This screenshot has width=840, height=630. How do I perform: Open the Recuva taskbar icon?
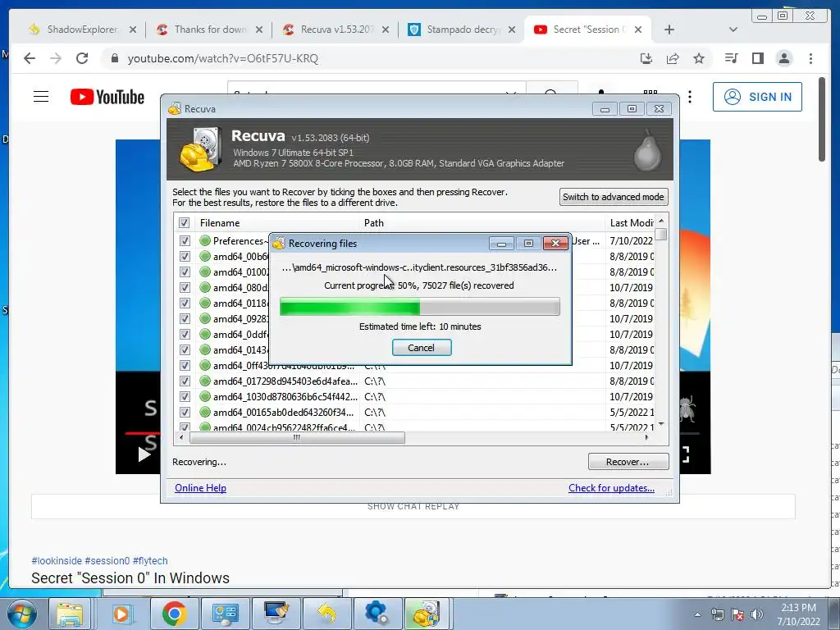click(427, 614)
